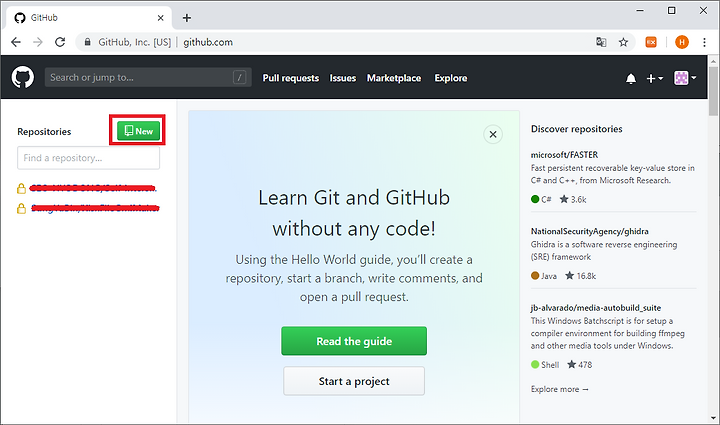Image resolution: width=720 pixels, height=425 pixels.
Task: Click the padlock site security icon
Action: click(x=87, y=42)
